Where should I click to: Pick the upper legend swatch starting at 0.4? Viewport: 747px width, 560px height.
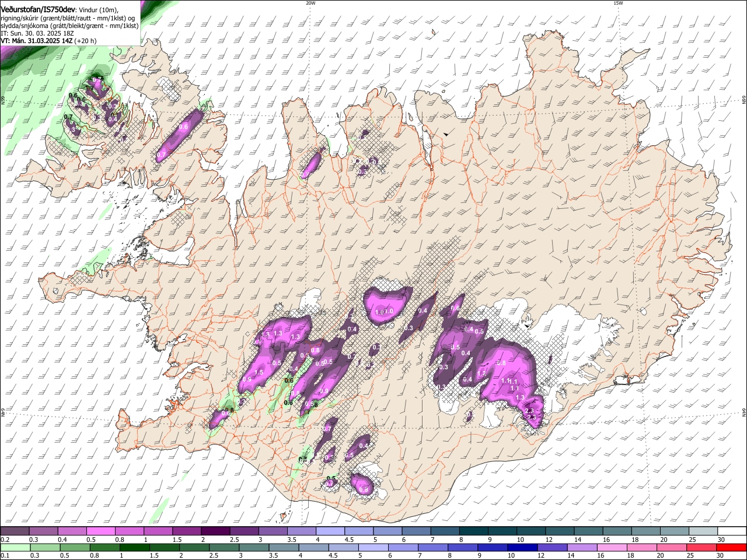tap(72, 531)
